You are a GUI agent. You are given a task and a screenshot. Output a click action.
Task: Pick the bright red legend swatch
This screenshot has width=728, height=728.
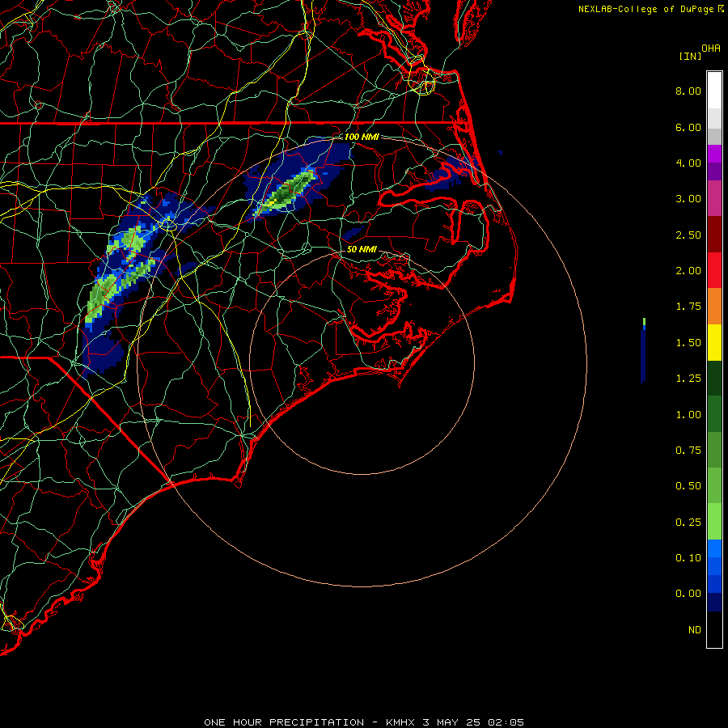[x=714, y=271]
